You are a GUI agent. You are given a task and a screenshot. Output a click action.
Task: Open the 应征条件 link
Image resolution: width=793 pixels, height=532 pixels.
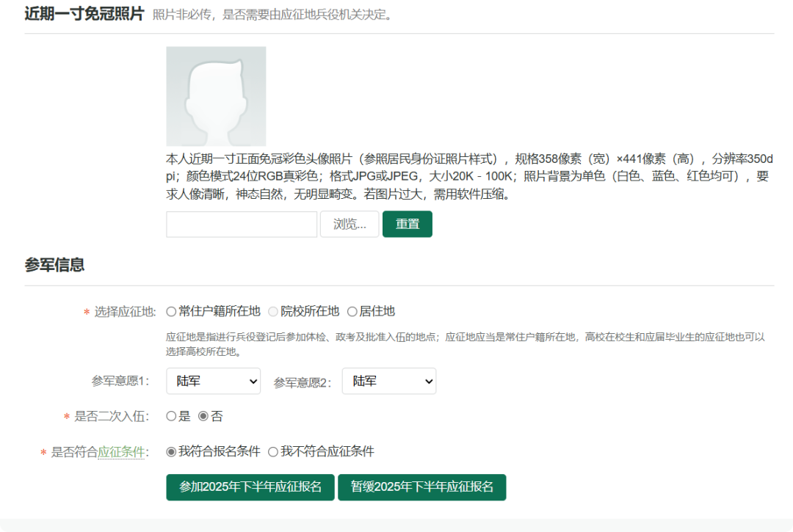coord(121,452)
